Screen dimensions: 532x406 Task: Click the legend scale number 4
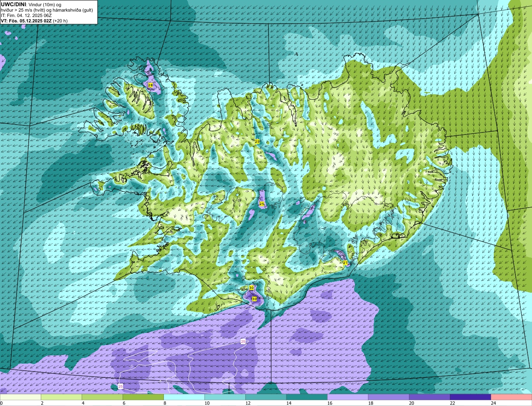tap(83, 403)
